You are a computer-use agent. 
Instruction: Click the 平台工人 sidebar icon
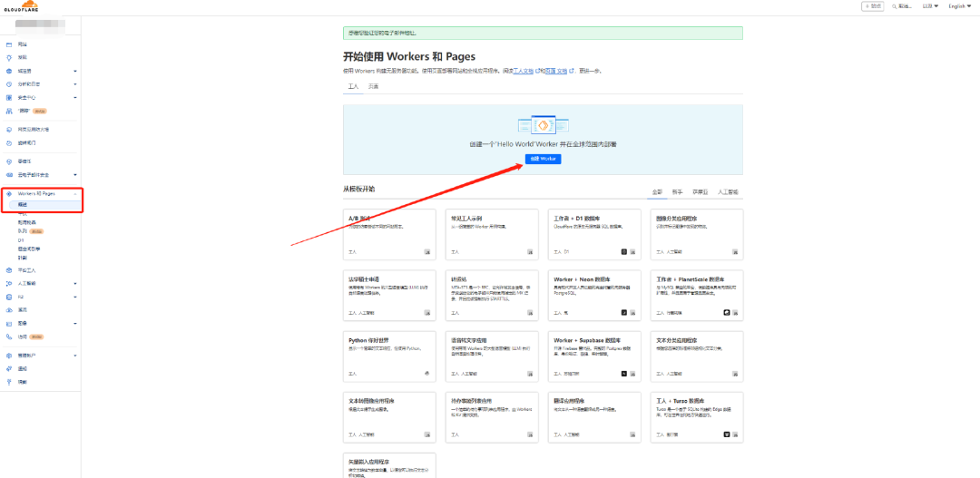tap(9, 270)
